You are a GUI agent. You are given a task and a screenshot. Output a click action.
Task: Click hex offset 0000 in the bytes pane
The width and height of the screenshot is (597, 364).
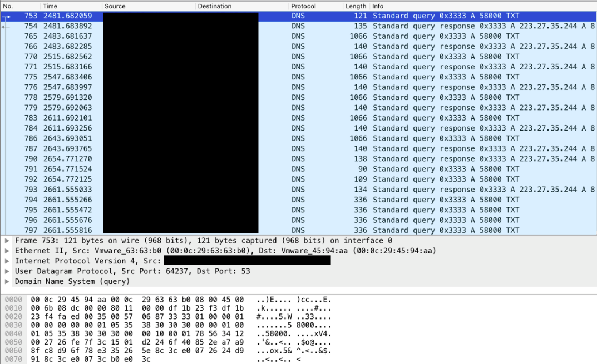point(13,300)
